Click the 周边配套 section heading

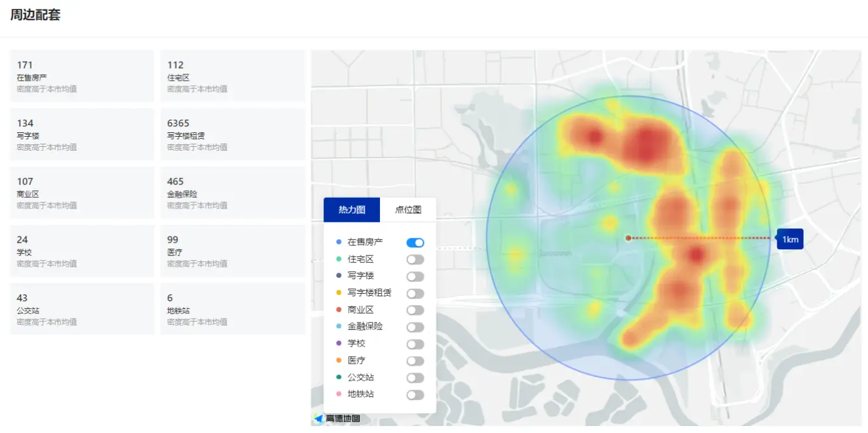pos(36,15)
